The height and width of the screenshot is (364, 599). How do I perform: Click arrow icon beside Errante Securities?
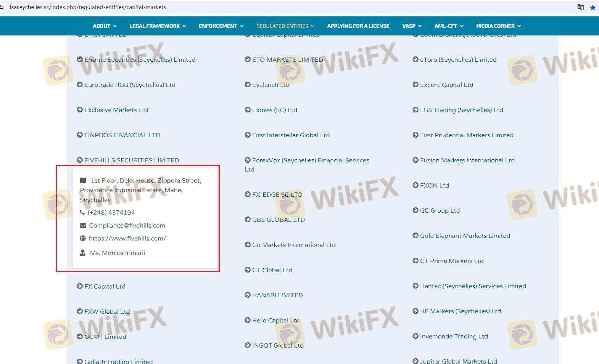[x=80, y=59]
